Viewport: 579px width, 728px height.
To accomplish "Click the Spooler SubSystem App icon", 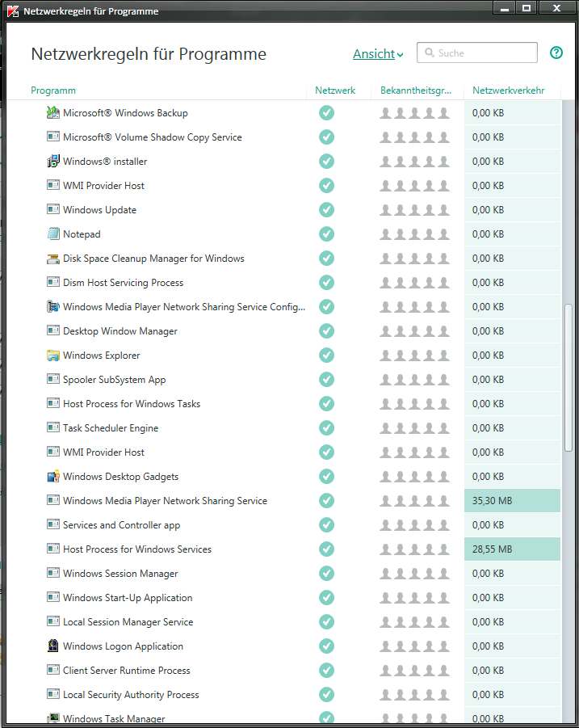I will (x=52, y=379).
